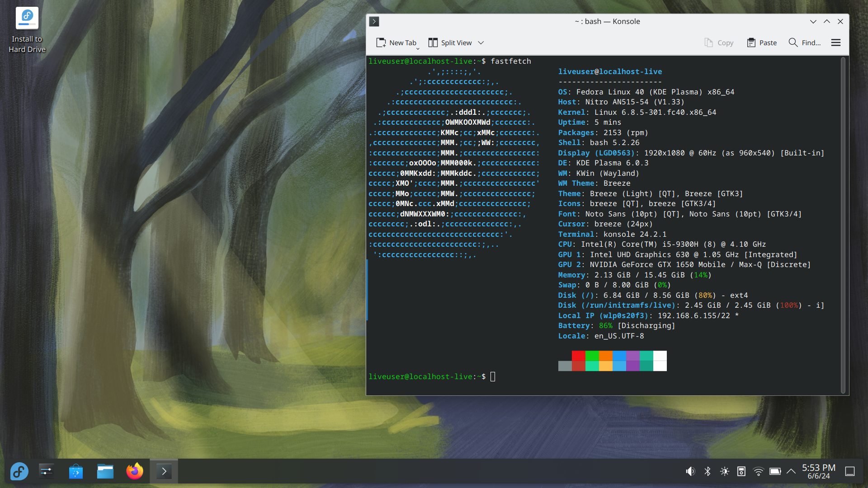Click the green color block in fastfetch output
This screenshot has width=868, height=488.
[592, 356]
